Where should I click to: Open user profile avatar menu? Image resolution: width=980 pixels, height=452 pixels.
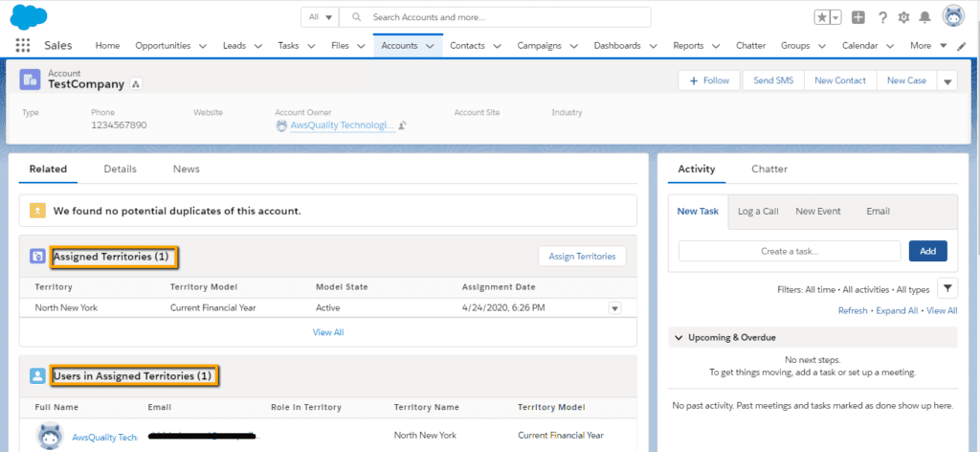(x=953, y=16)
